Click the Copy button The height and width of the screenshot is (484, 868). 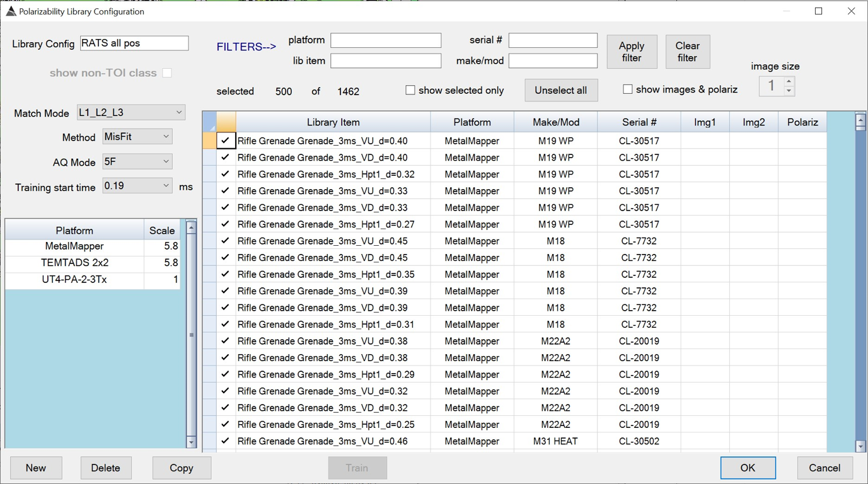click(x=182, y=468)
